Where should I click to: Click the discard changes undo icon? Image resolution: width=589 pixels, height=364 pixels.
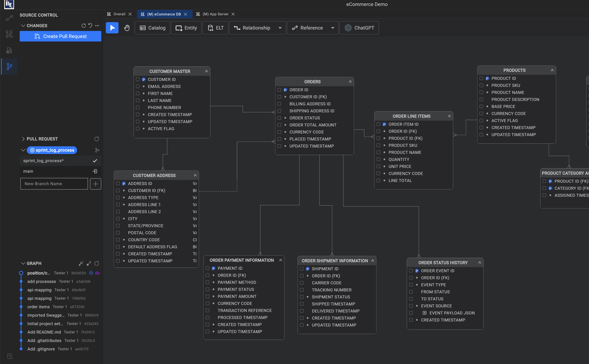(90, 26)
